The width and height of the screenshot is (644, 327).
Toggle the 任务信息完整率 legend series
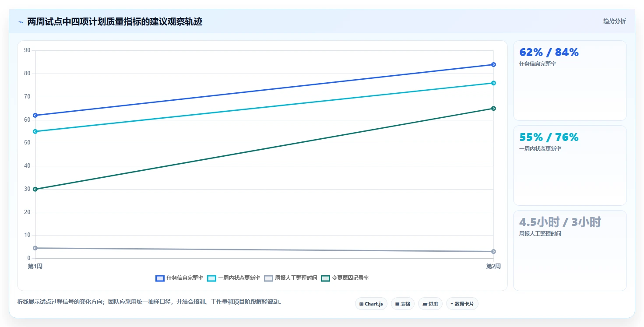[179, 278]
